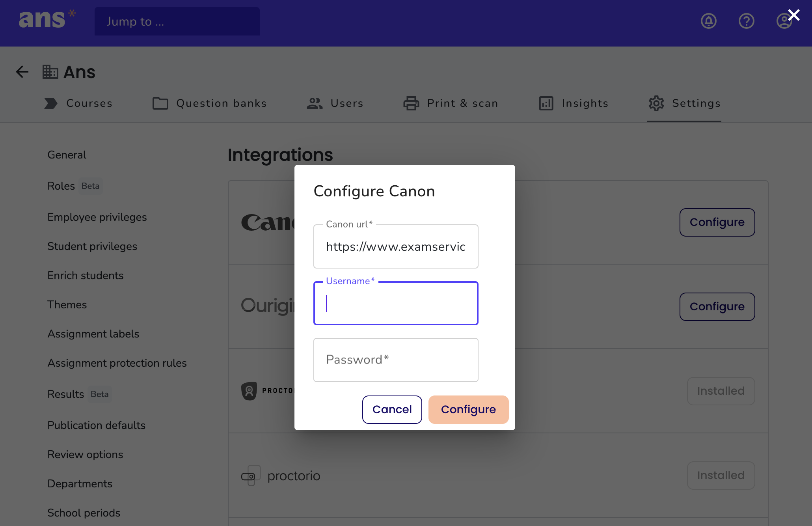Close the overlay with the X

(794, 15)
